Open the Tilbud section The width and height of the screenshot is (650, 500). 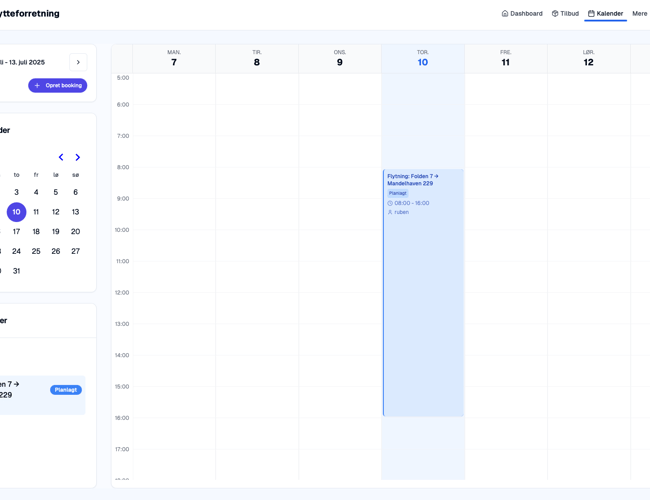(565, 14)
